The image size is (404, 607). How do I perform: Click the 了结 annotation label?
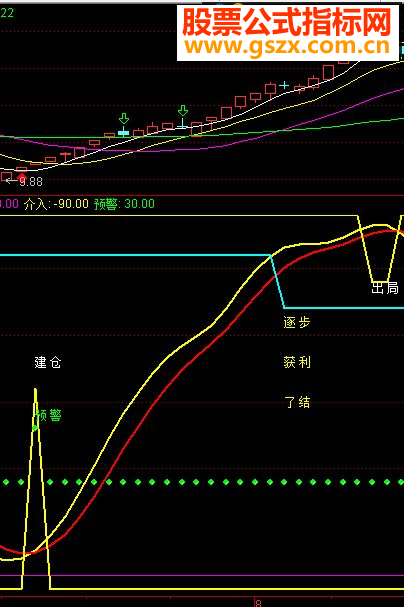tap(297, 402)
